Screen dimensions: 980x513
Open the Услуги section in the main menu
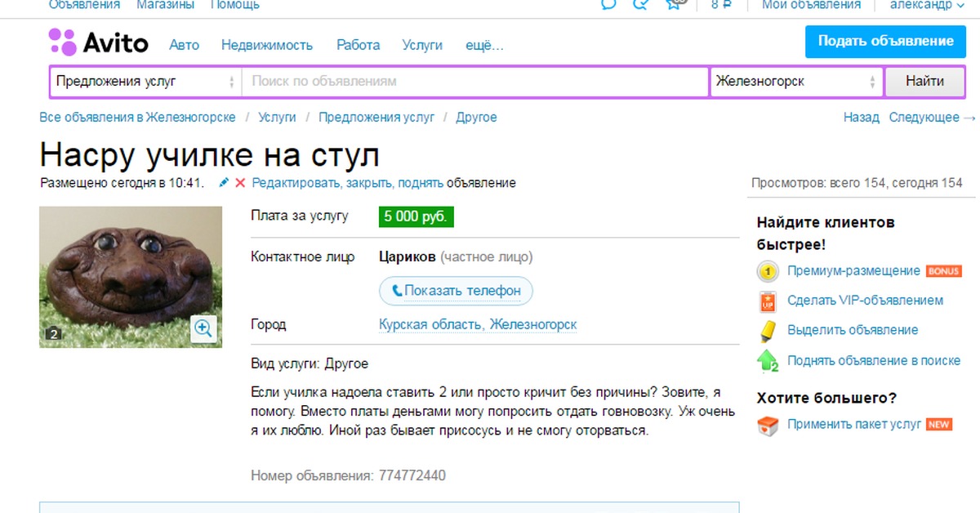click(422, 45)
